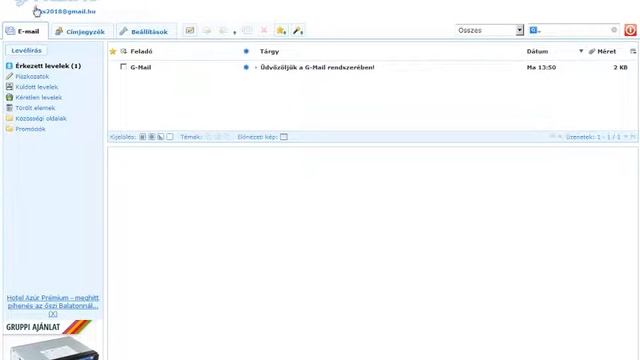
Task: Open the Összes filter dropdown
Action: (489, 30)
